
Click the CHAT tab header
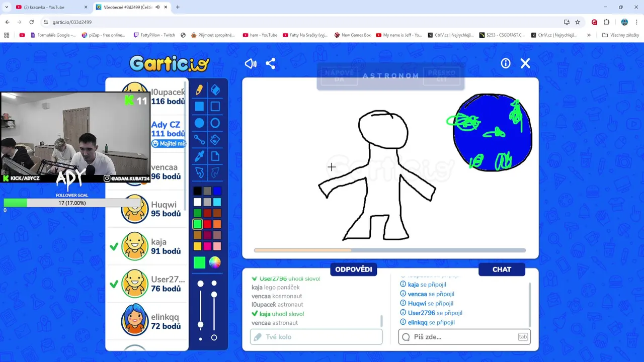pos(502,269)
